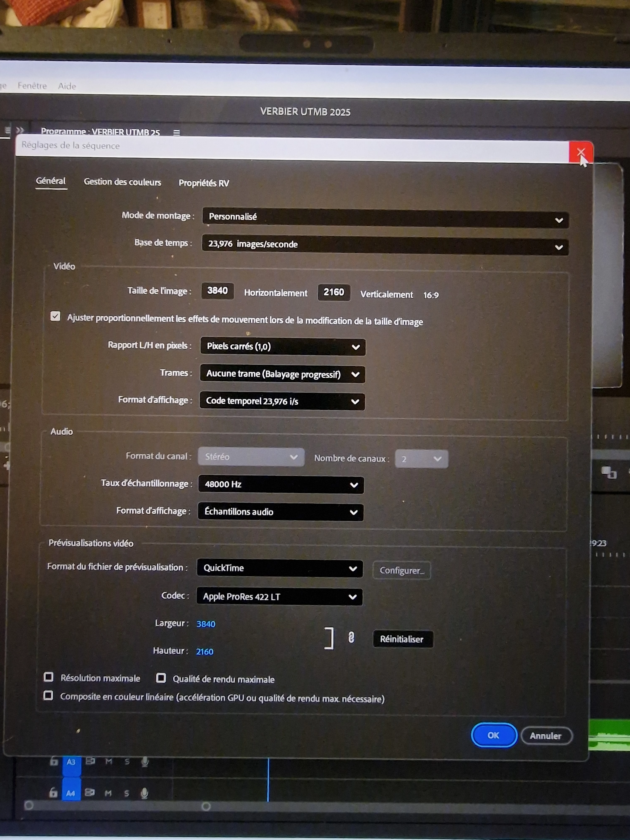Expand the Codec Apple ProRes dropdown
630x840 pixels.
pyautogui.click(x=279, y=597)
